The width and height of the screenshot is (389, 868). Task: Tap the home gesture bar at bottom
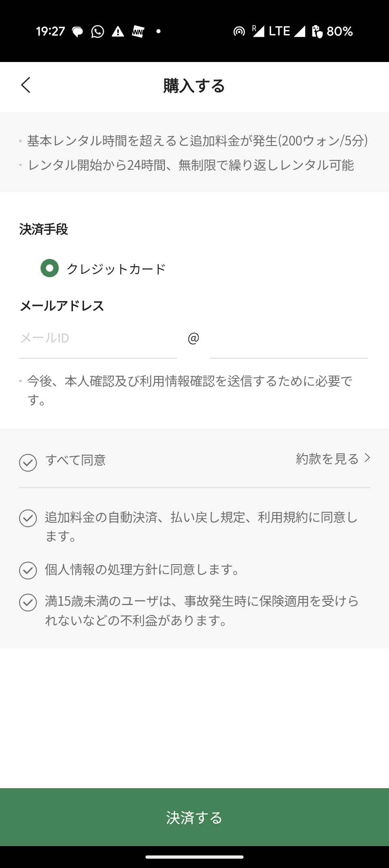coord(194,857)
